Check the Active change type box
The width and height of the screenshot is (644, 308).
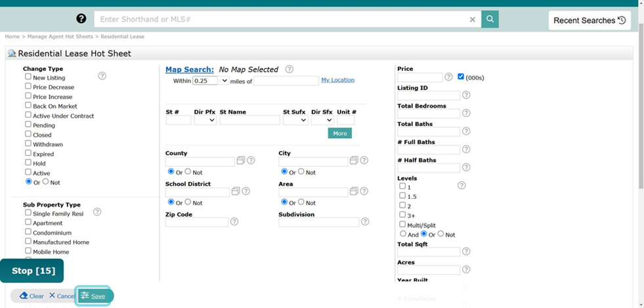(28, 172)
